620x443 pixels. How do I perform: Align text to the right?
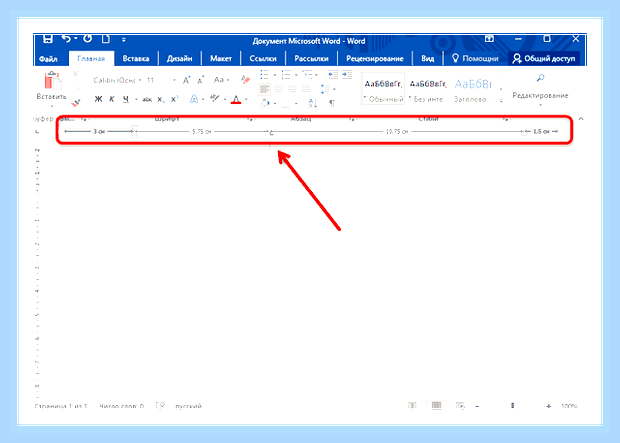292,89
